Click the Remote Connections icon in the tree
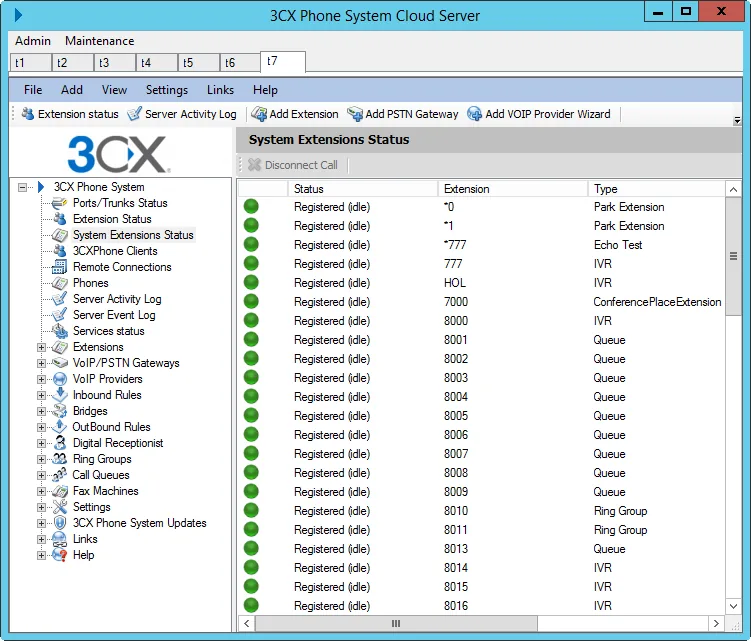751x641 pixels. point(59,267)
